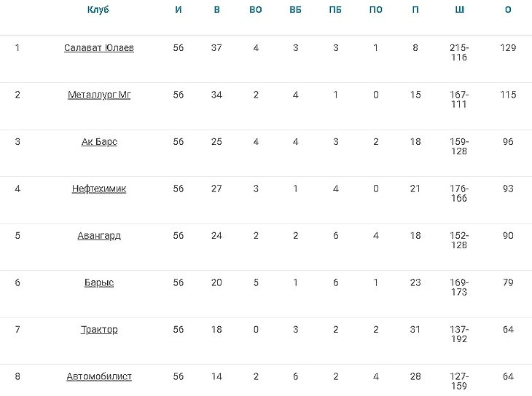Click the П losses column header
This screenshot has width=532, height=396.
coord(415,9)
